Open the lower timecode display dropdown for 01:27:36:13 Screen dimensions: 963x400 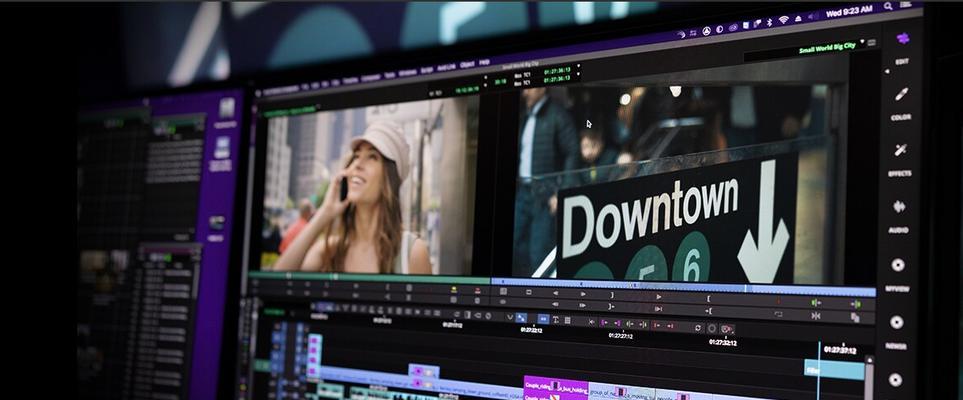578,76
